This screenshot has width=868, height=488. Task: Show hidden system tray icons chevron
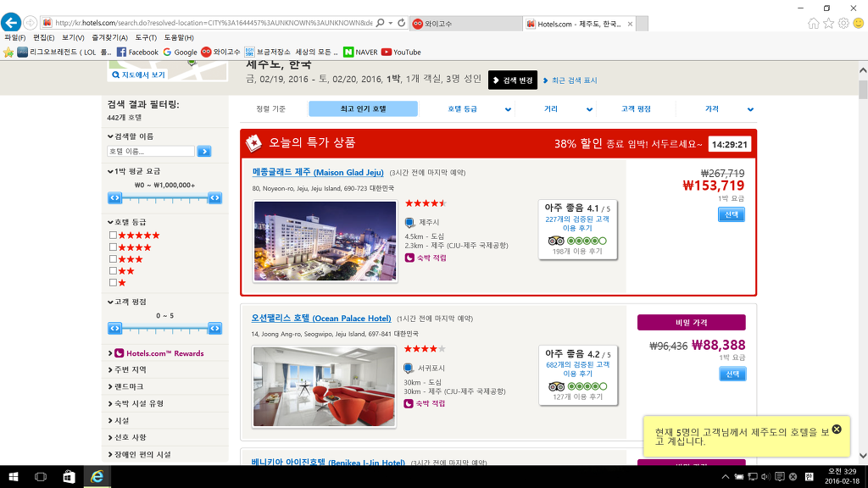click(726, 476)
